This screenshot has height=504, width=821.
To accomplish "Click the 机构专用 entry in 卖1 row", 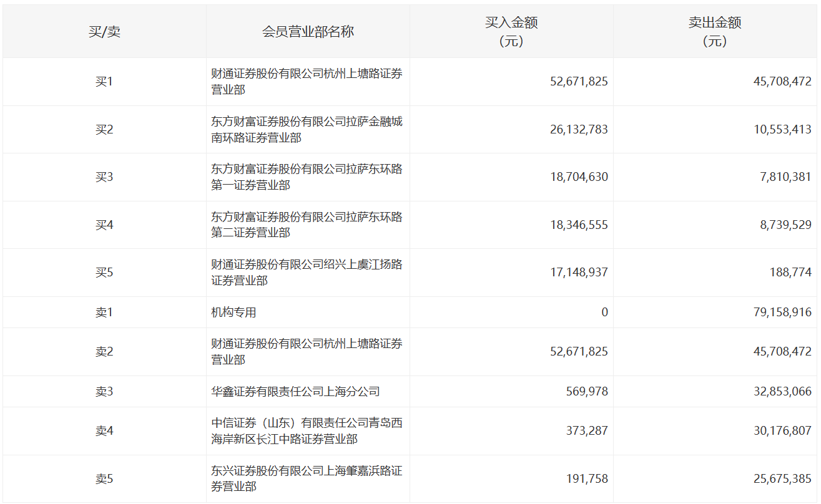I will (x=234, y=313).
